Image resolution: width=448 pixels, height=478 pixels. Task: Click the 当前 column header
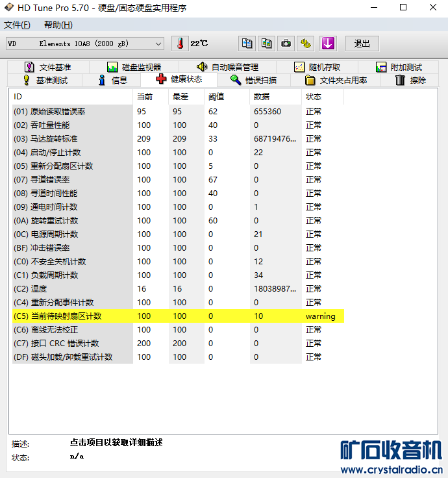tap(151, 97)
